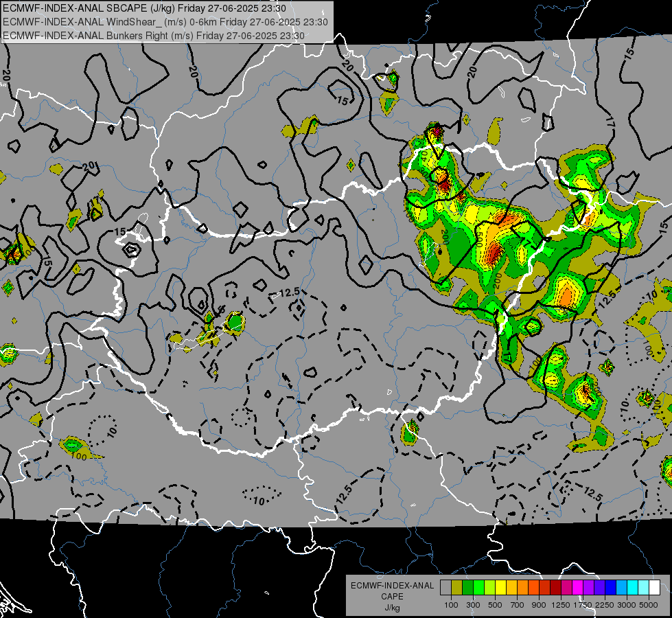Select the bright magenta legend swatch
The height and width of the screenshot is (618, 672).
pos(577,587)
